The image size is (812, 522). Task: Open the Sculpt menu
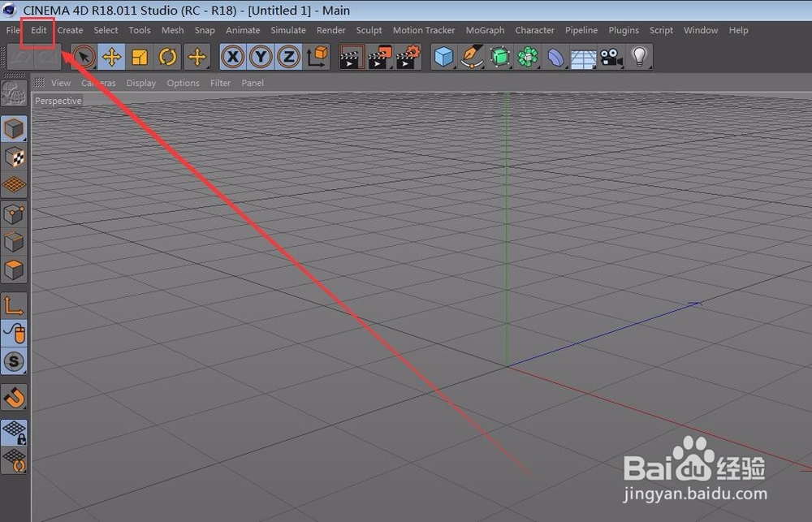pyautogui.click(x=369, y=30)
